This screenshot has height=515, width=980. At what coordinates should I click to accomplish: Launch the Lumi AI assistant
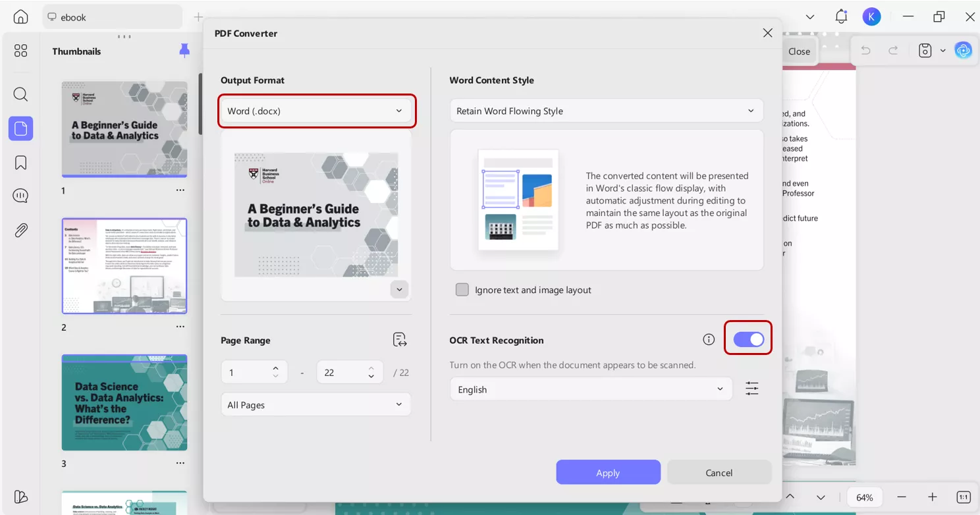coord(963,50)
